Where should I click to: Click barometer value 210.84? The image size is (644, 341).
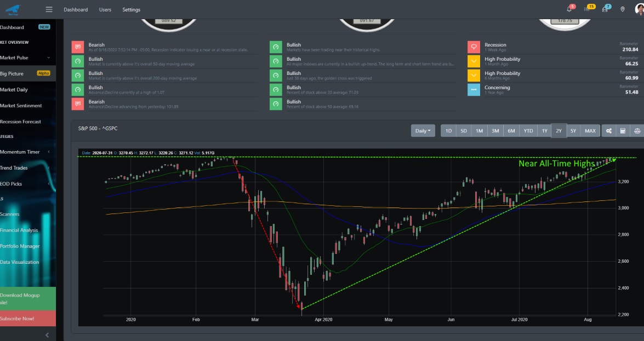[x=630, y=50]
